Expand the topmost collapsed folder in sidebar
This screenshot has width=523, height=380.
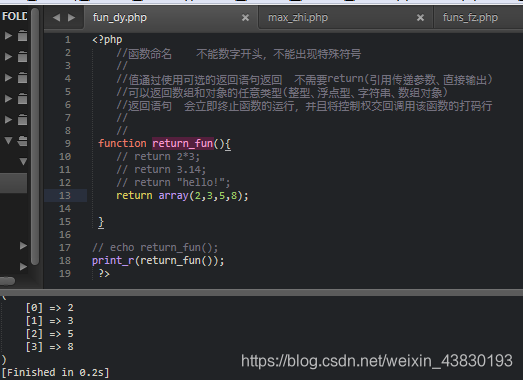click(x=8, y=35)
